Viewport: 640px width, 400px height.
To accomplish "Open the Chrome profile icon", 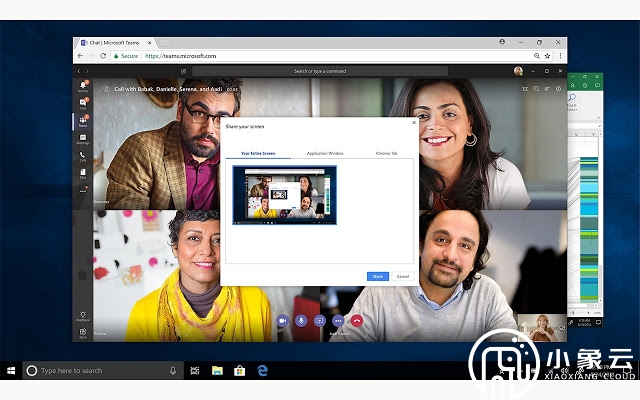I will pyautogui.click(x=502, y=42).
